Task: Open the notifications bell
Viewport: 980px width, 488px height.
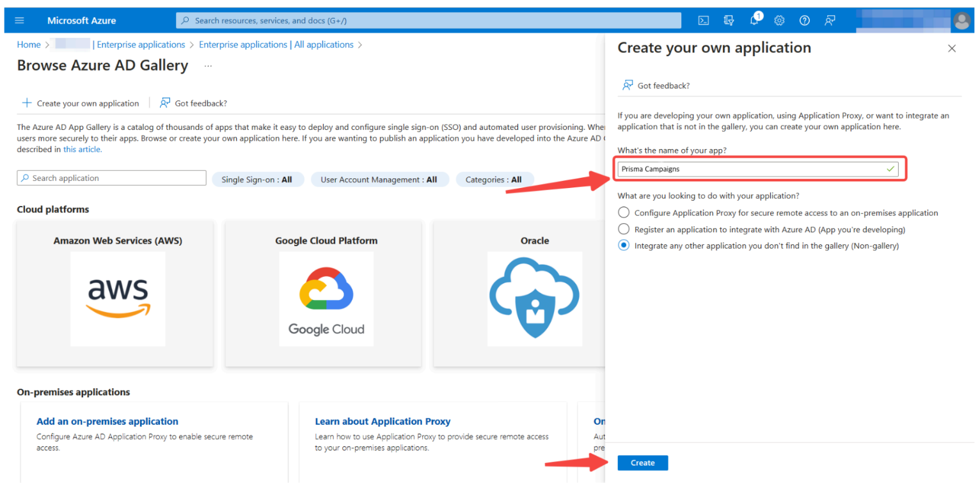Action: [754, 20]
